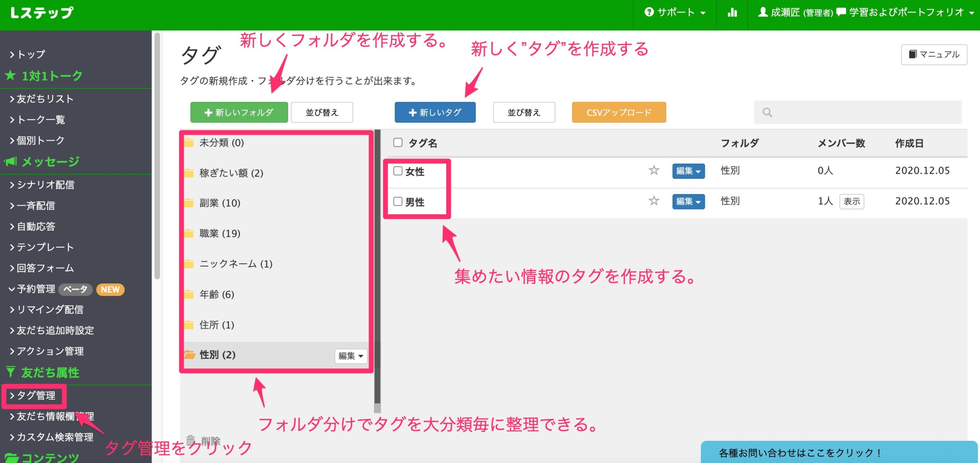Image resolution: width=980 pixels, height=463 pixels.
Task: Open the 性別 folder 編集 dropdown
Action: click(x=350, y=356)
